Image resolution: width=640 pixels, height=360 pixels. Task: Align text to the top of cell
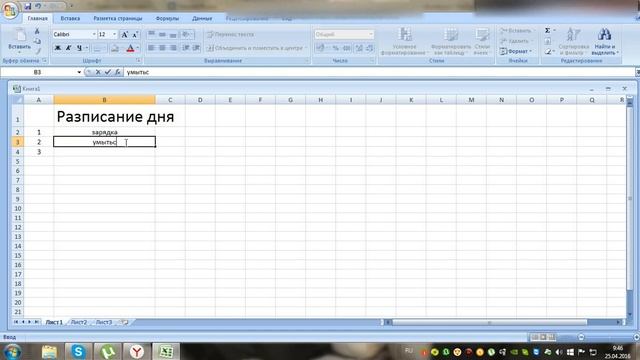(151, 34)
